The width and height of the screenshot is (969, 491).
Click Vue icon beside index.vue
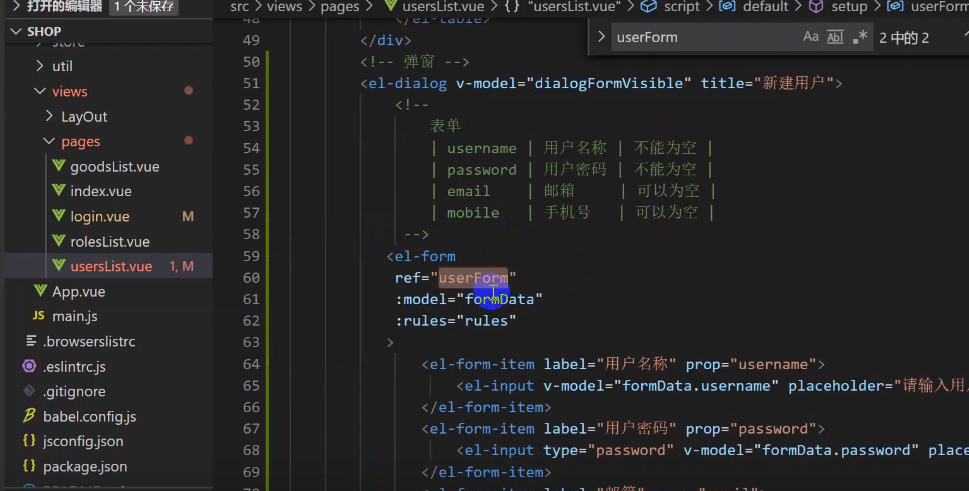coord(59,190)
